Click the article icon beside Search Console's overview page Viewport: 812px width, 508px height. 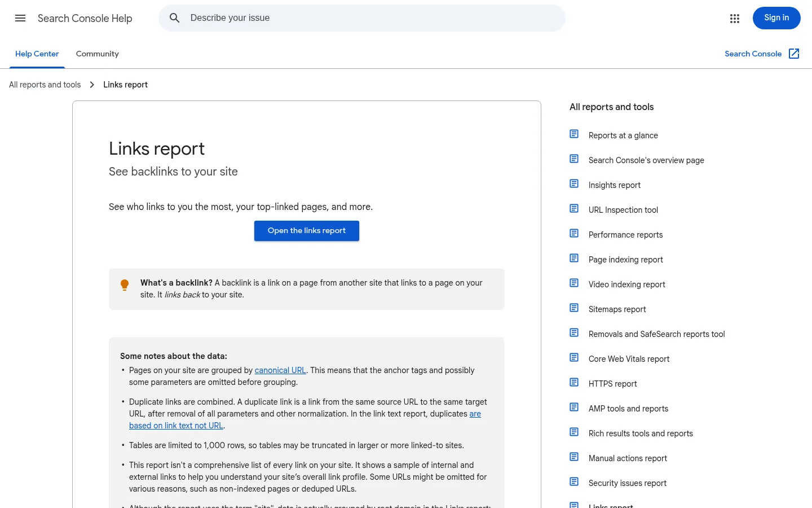pos(574,159)
